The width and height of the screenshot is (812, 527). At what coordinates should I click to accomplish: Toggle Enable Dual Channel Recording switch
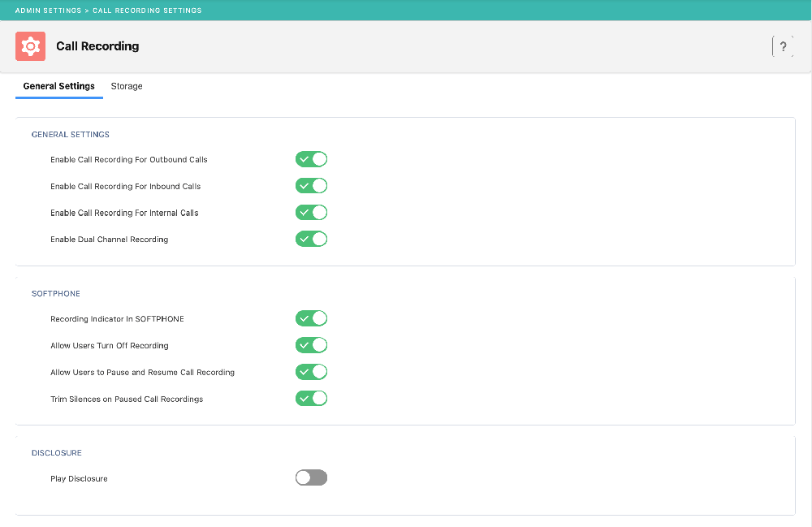[311, 240]
